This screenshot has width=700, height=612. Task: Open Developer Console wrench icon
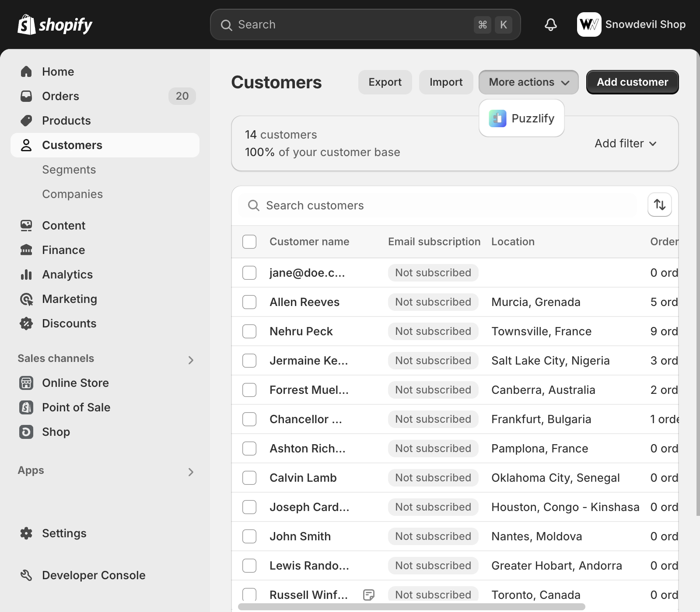tap(26, 575)
